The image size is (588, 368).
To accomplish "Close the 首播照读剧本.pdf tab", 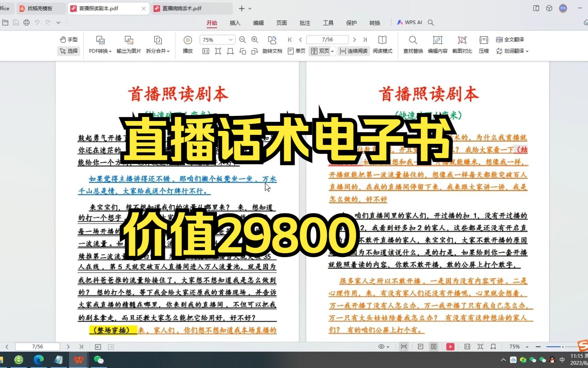I will pos(144,9).
